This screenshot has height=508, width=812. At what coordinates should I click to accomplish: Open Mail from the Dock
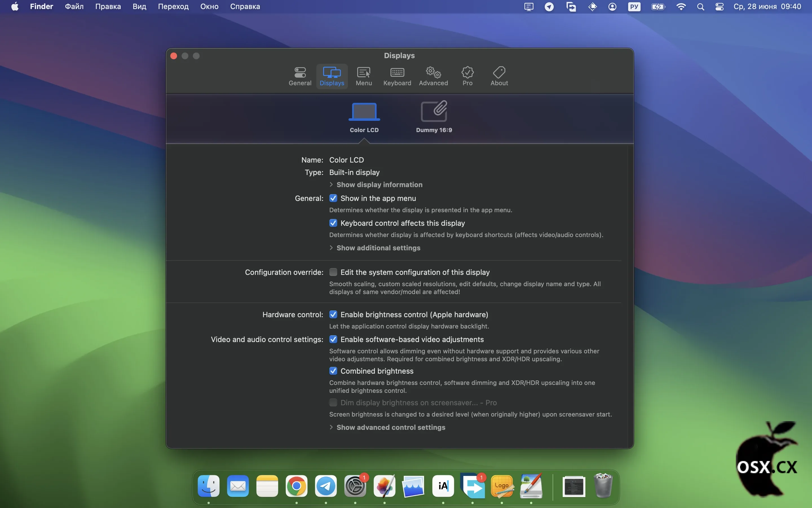pyautogui.click(x=238, y=486)
